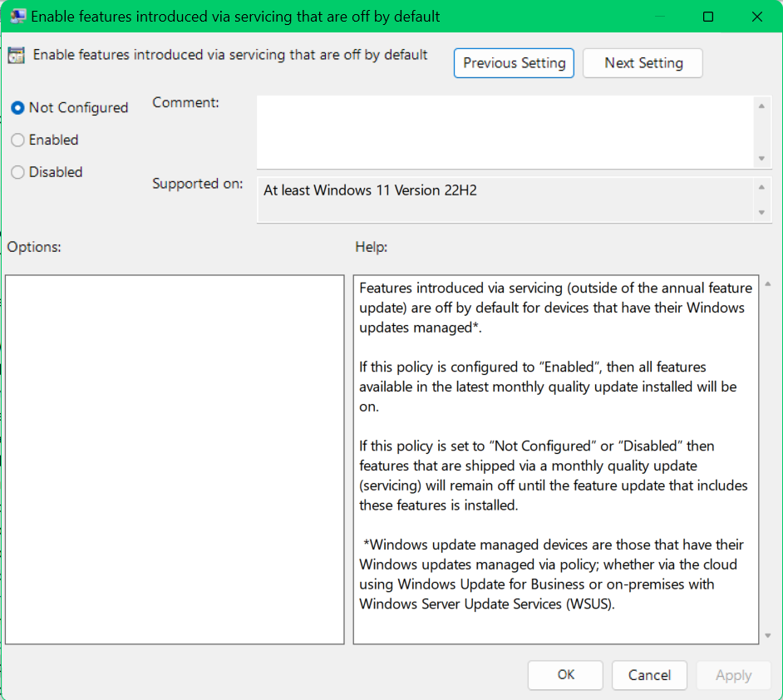Click the Supported on box down arrow
Image resolution: width=783 pixels, height=700 pixels.
point(761,213)
